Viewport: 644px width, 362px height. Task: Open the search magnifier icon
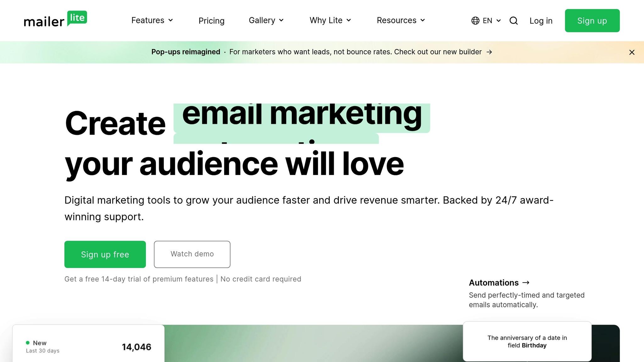pyautogui.click(x=514, y=21)
